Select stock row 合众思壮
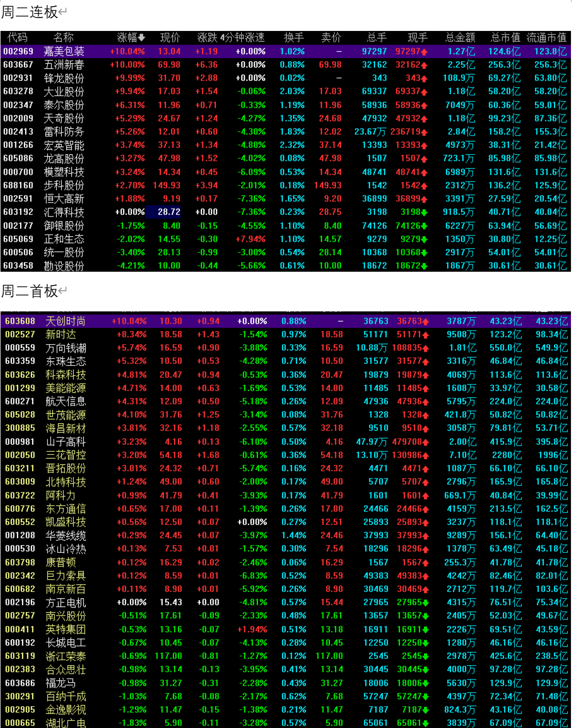This screenshot has height=728, width=572. [285, 670]
